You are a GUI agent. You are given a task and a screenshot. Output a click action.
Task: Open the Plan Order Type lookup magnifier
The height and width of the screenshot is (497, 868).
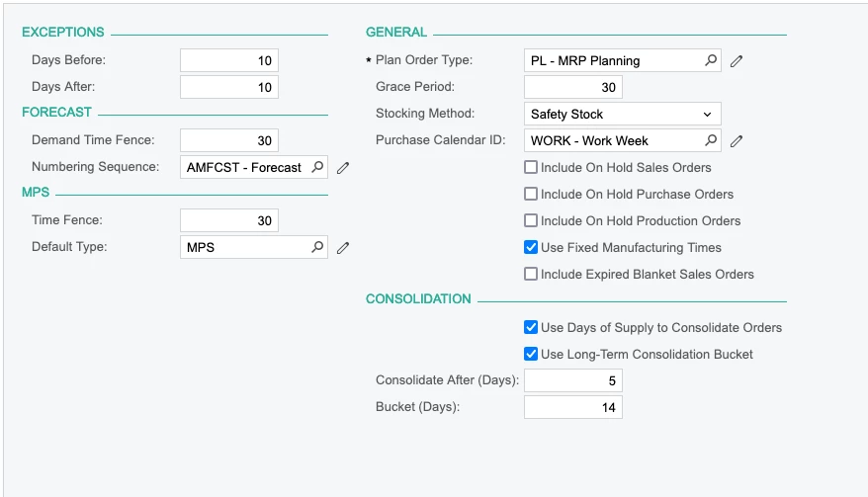tap(711, 60)
